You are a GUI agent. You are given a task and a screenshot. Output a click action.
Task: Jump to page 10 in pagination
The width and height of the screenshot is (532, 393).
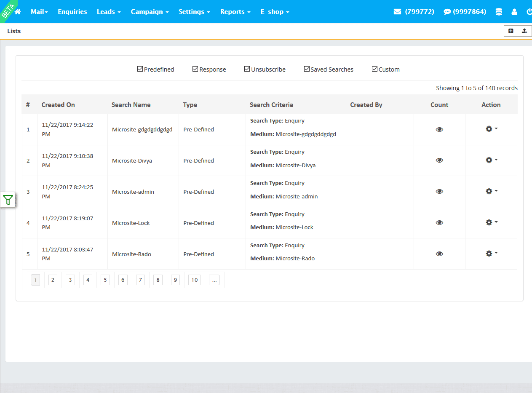click(x=194, y=280)
